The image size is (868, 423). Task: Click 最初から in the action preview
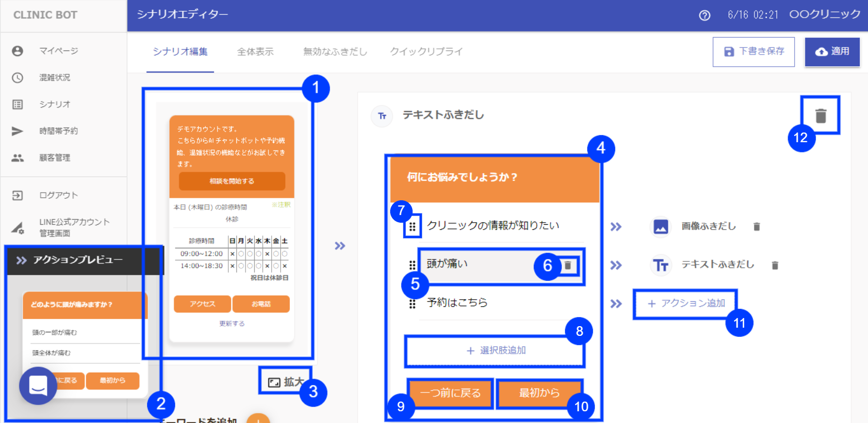click(113, 381)
